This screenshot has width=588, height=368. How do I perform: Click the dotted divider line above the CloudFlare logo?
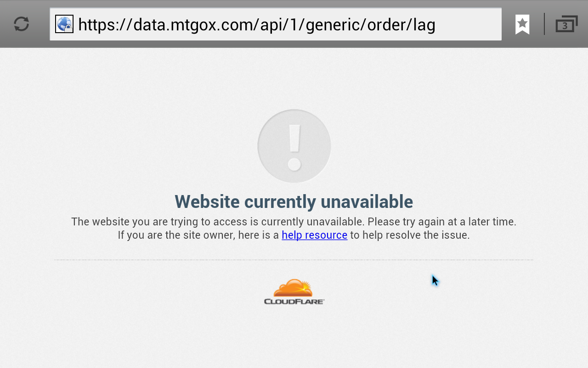coord(294,260)
